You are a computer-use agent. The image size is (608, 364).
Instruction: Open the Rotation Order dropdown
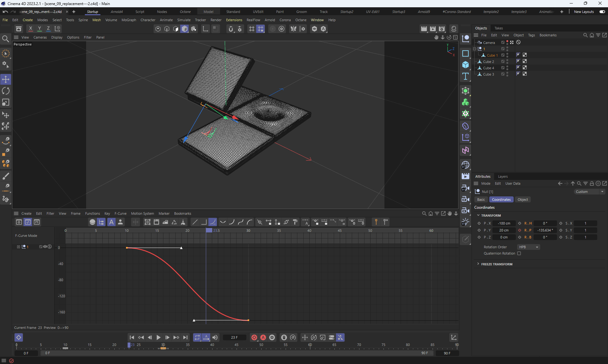529,247
